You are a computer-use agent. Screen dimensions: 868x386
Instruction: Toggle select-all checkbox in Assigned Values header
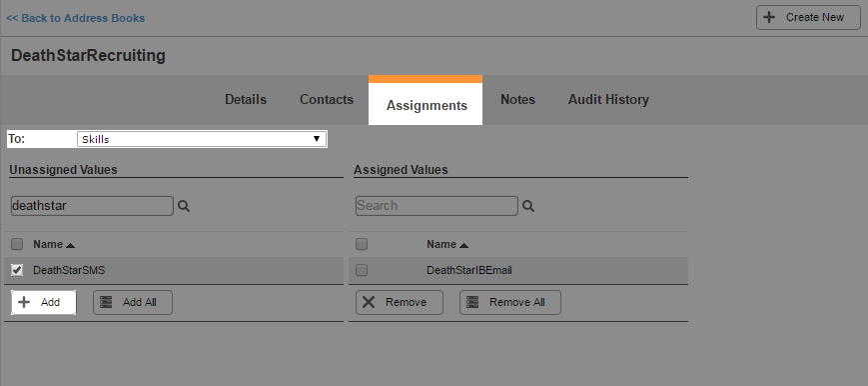pyautogui.click(x=362, y=244)
